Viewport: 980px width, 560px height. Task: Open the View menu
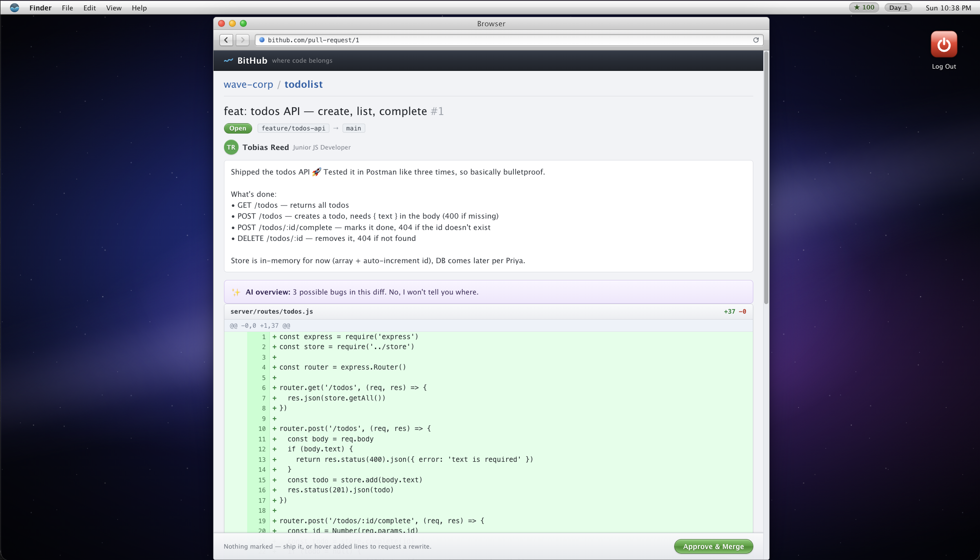(114, 8)
